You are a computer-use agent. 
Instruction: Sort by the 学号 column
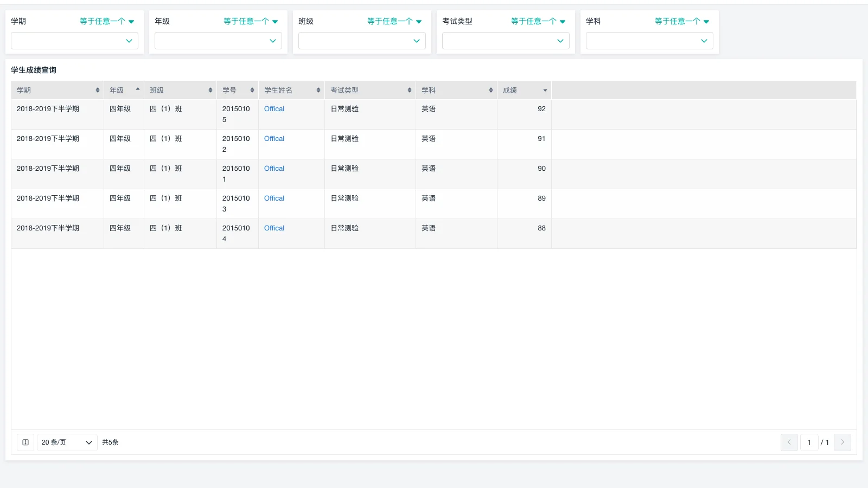pyautogui.click(x=253, y=90)
